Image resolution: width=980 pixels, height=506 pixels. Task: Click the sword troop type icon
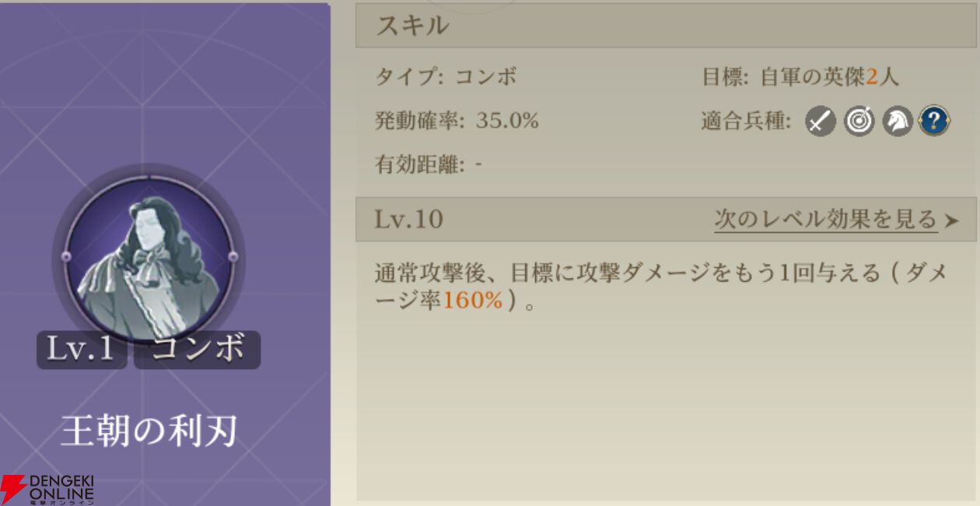821,121
